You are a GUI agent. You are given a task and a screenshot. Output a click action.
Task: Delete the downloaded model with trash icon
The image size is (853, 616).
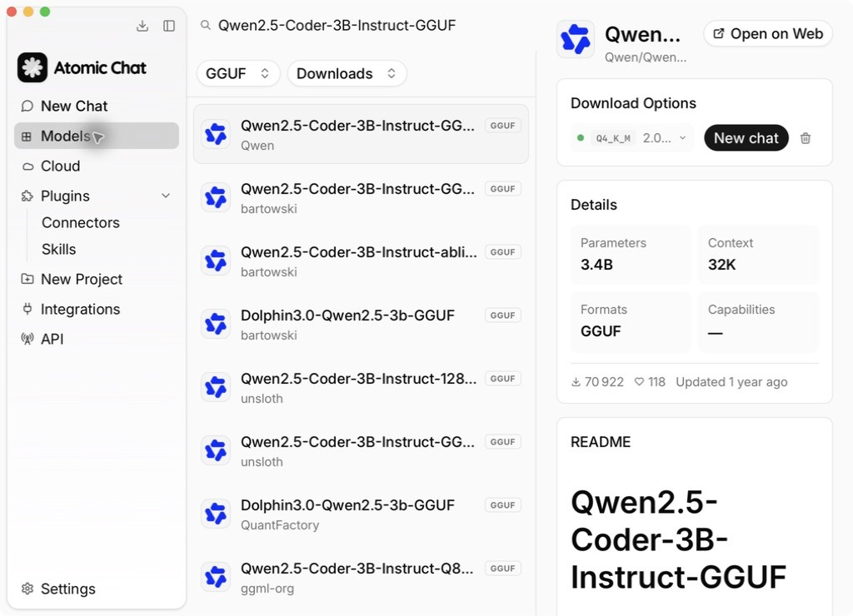[806, 138]
